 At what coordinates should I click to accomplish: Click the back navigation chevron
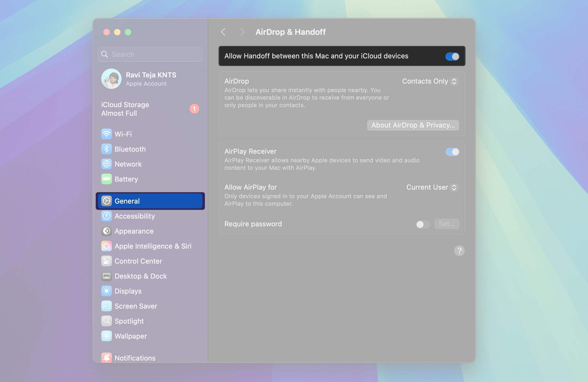click(224, 32)
